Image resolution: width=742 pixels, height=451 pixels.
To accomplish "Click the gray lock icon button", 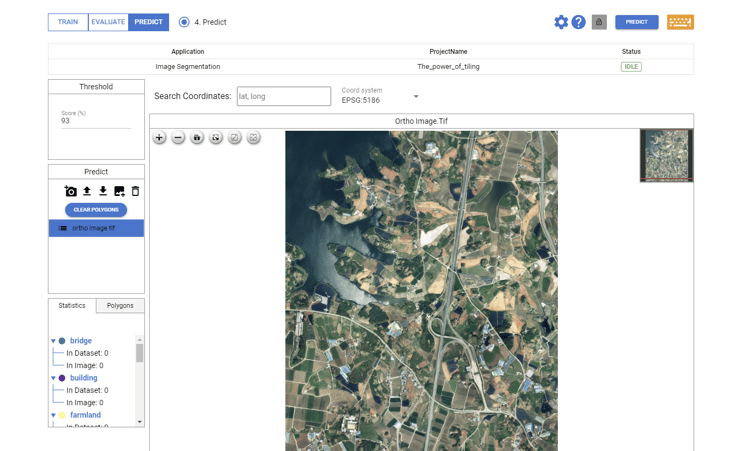I will (x=599, y=22).
